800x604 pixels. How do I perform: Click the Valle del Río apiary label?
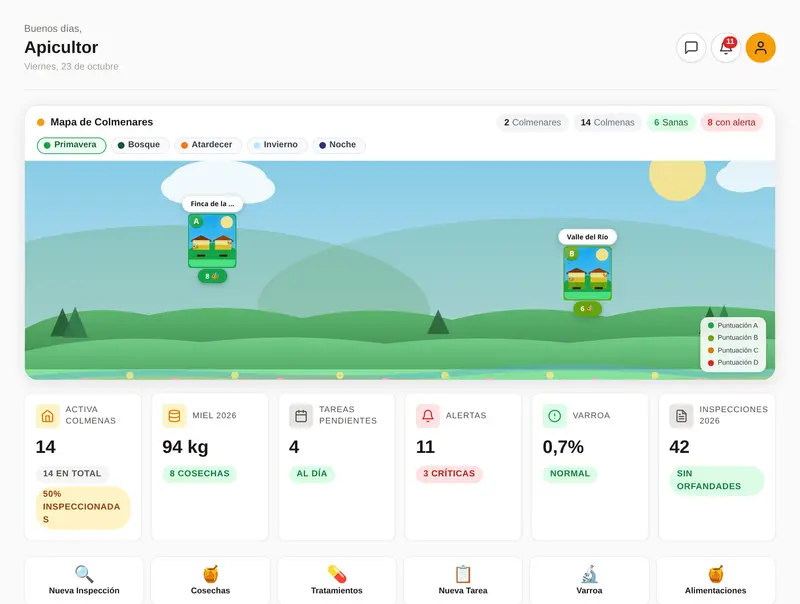click(x=588, y=237)
